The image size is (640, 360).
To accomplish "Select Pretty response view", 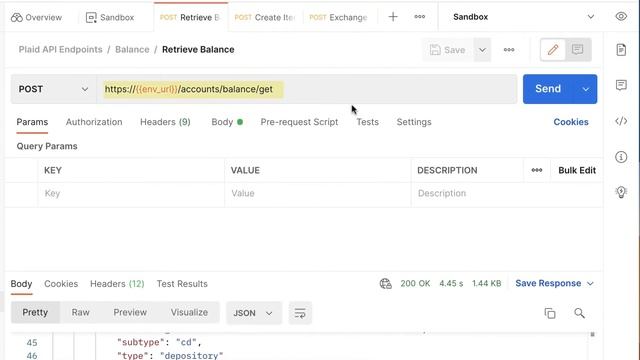I will tap(35, 312).
